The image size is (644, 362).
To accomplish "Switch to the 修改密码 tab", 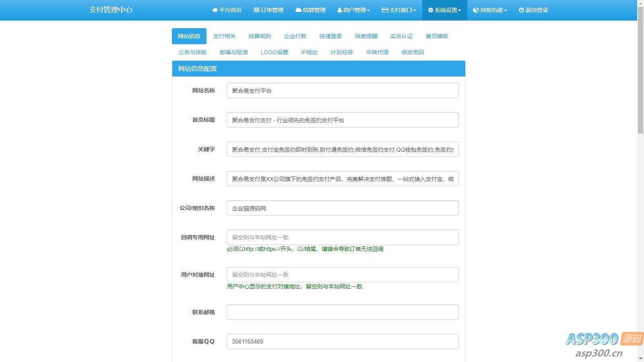I will [x=412, y=52].
